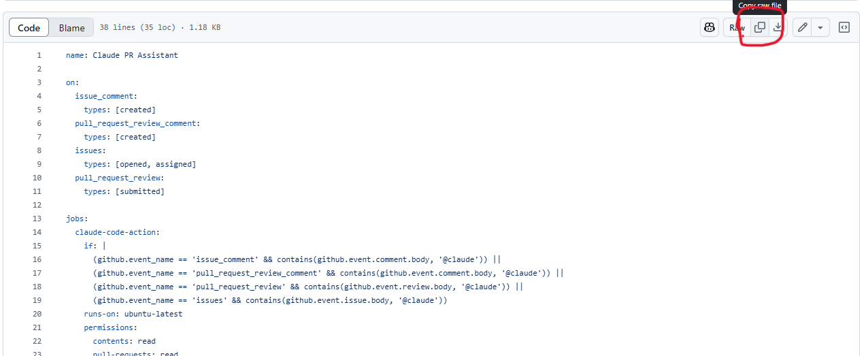Select line number 1
The height and width of the screenshot is (356, 868).
coord(39,55)
